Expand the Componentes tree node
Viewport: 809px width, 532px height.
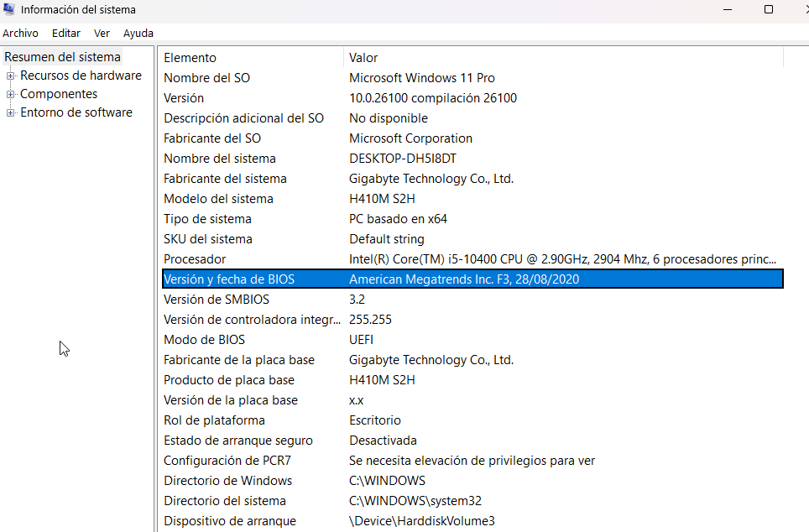(x=11, y=94)
